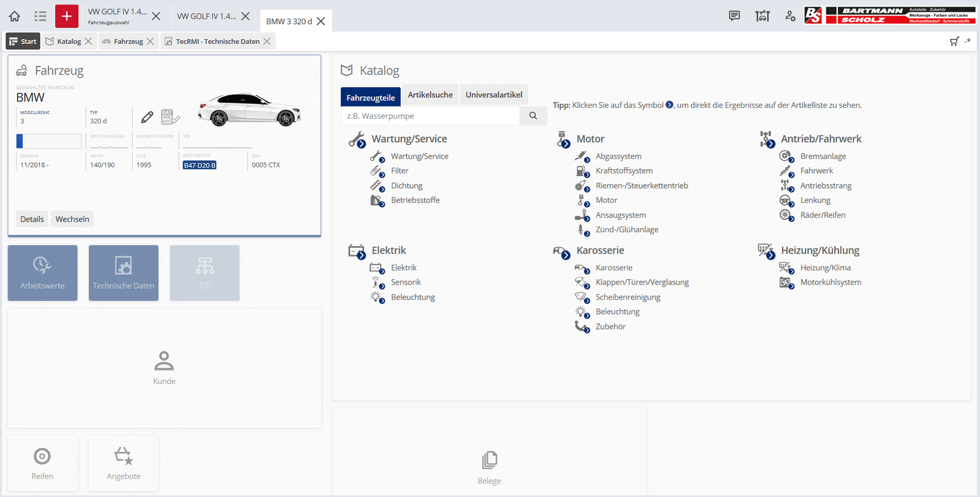Click the red plus new tab button
The width and height of the screenshot is (980, 497).
(67, 16)
